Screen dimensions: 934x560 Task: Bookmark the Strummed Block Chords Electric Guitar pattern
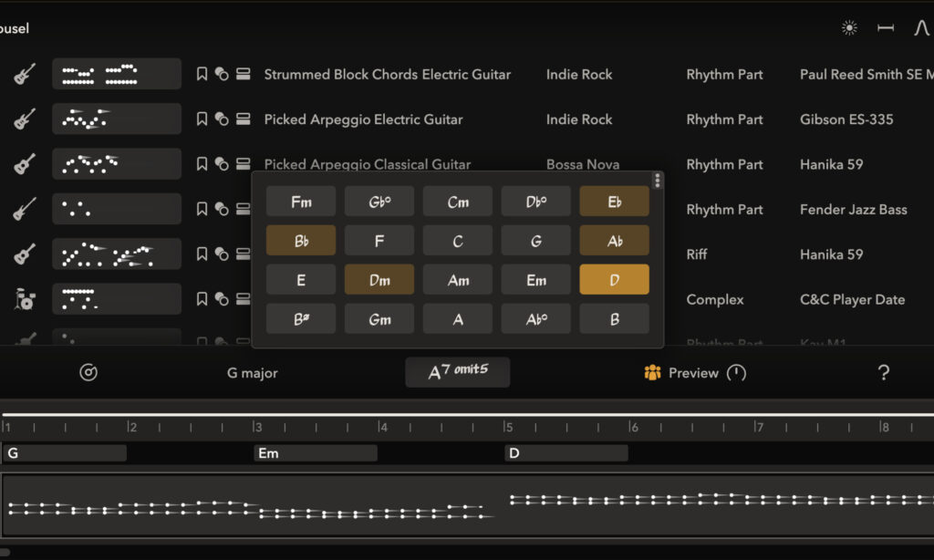[202, 74]
